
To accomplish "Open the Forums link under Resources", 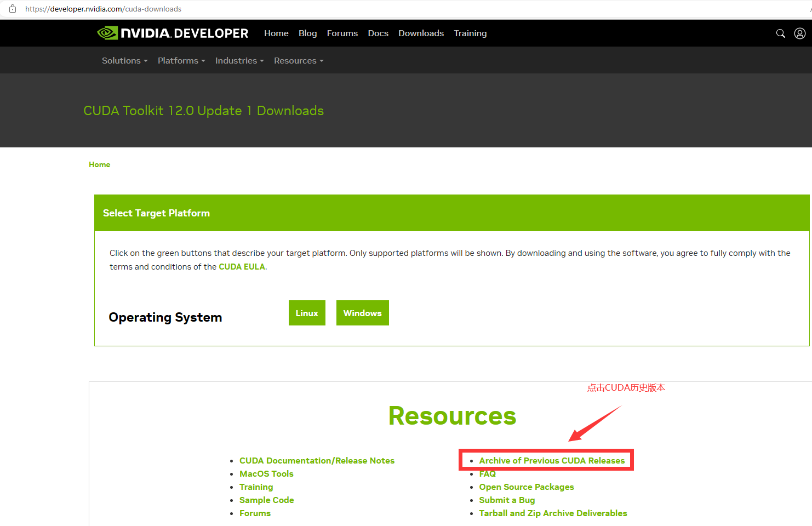I will point(255,513).
